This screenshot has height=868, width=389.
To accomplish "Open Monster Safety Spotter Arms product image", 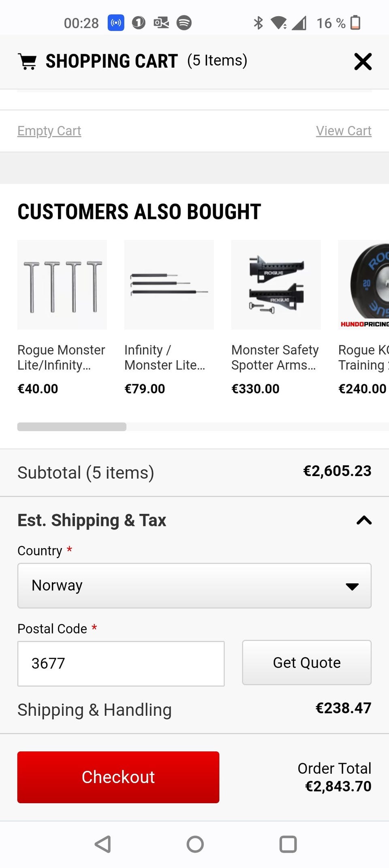I will 276,285.
